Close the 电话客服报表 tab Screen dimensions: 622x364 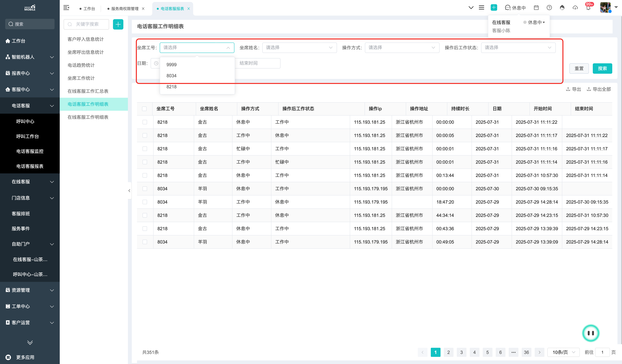coord(189,9)
